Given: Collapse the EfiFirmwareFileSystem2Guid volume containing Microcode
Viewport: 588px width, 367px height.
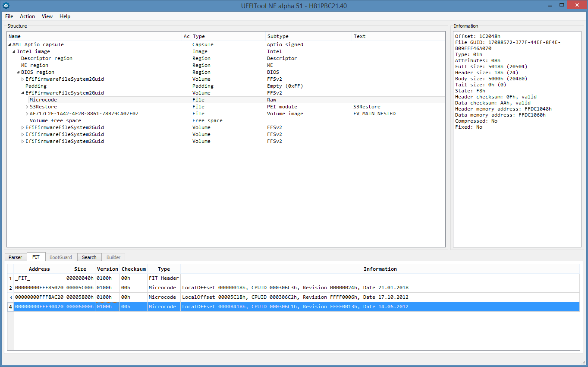Looking at the screenshot, I should click(23, 93).
